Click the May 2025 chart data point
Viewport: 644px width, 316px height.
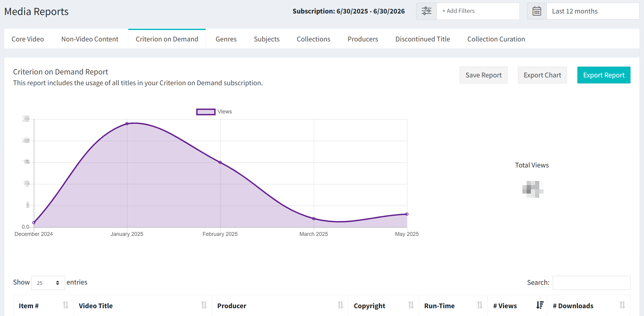pos(407,214)
